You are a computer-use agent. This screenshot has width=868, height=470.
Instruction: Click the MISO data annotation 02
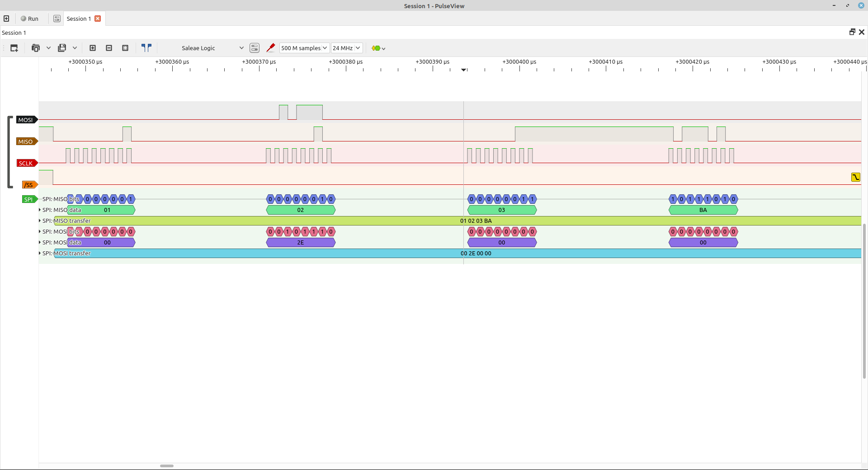[301, 210]
